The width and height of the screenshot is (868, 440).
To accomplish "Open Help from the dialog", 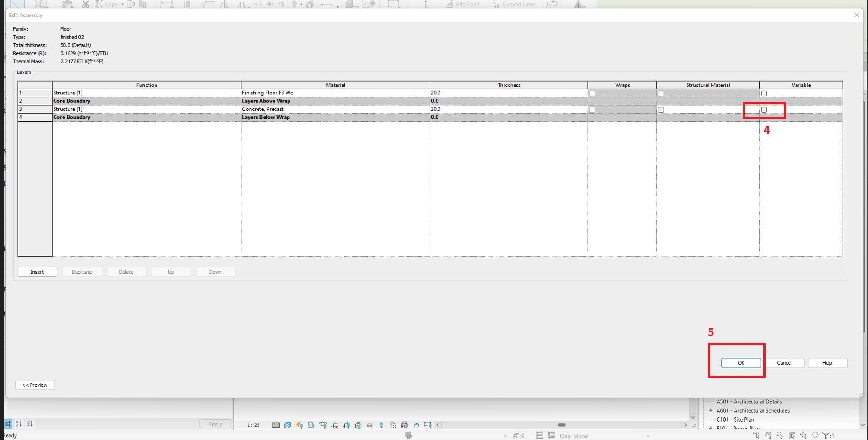I will [x=827, y=363].
